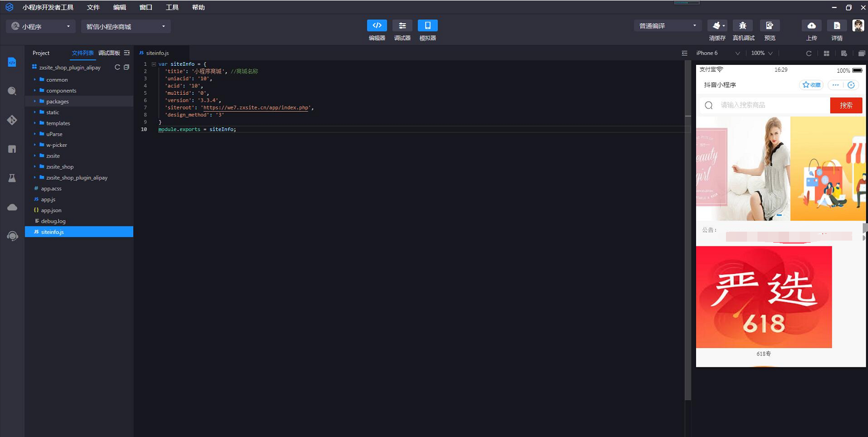Open the code explorer sidebar icon

(12, 62)
